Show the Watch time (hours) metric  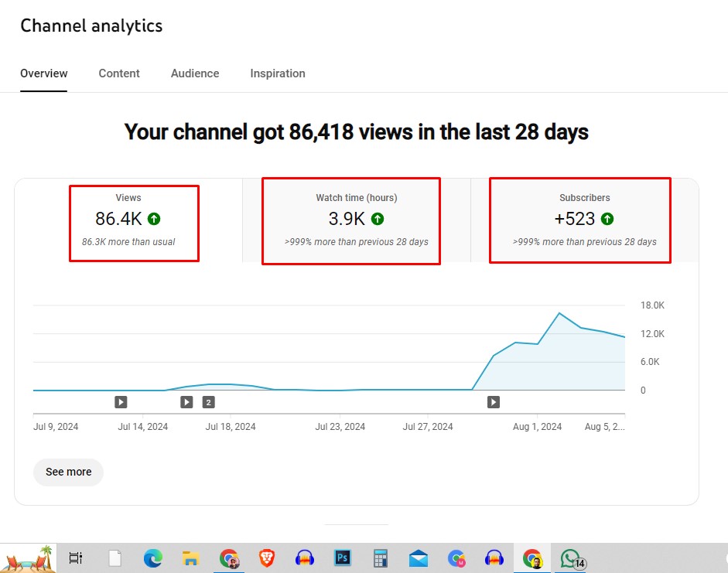click(356, 220)
